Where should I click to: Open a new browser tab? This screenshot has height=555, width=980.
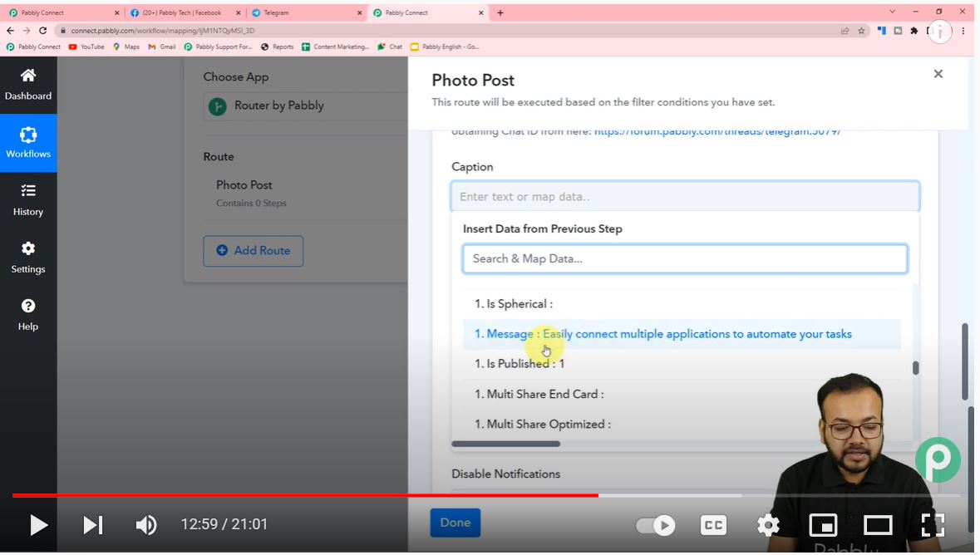[500, 12]
